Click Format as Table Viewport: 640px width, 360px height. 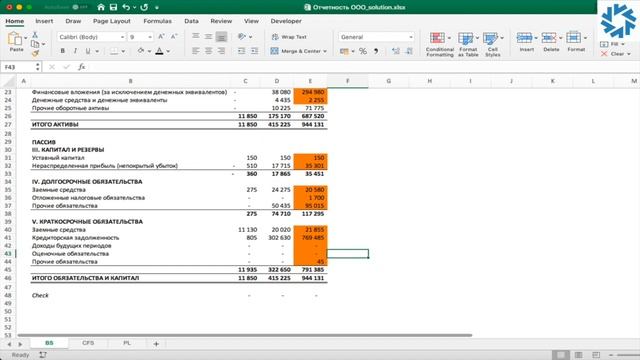(x=468, y=44)
